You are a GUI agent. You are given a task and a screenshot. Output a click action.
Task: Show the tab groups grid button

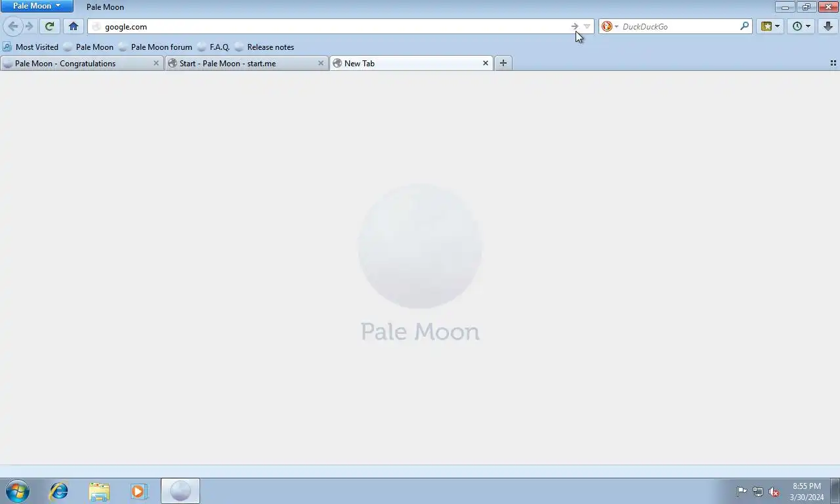tap(833, 63)
